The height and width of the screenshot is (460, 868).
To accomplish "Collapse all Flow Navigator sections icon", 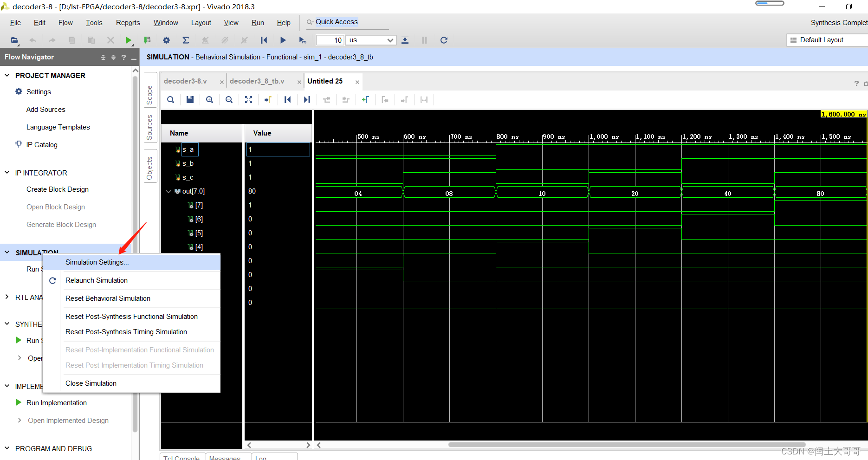I will pyautogui.click(x=103, y=57).
